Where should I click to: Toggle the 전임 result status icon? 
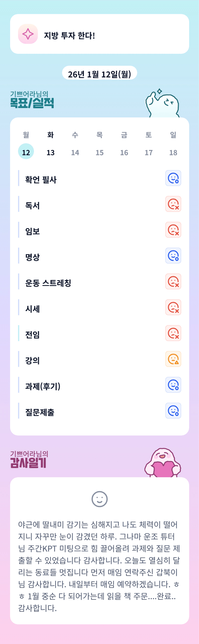click(x=173, y=333)
